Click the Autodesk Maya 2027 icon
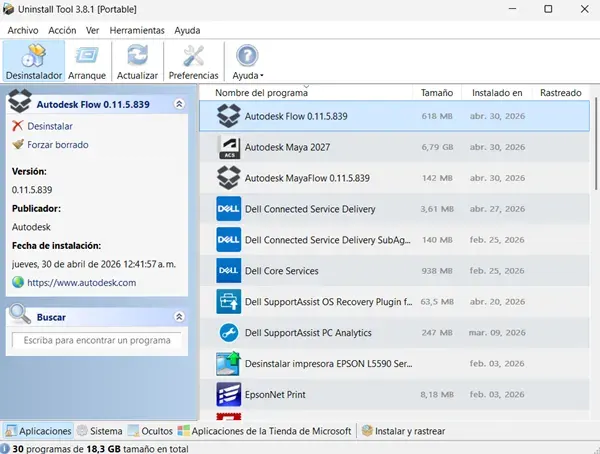 click(x=228, y=147)
